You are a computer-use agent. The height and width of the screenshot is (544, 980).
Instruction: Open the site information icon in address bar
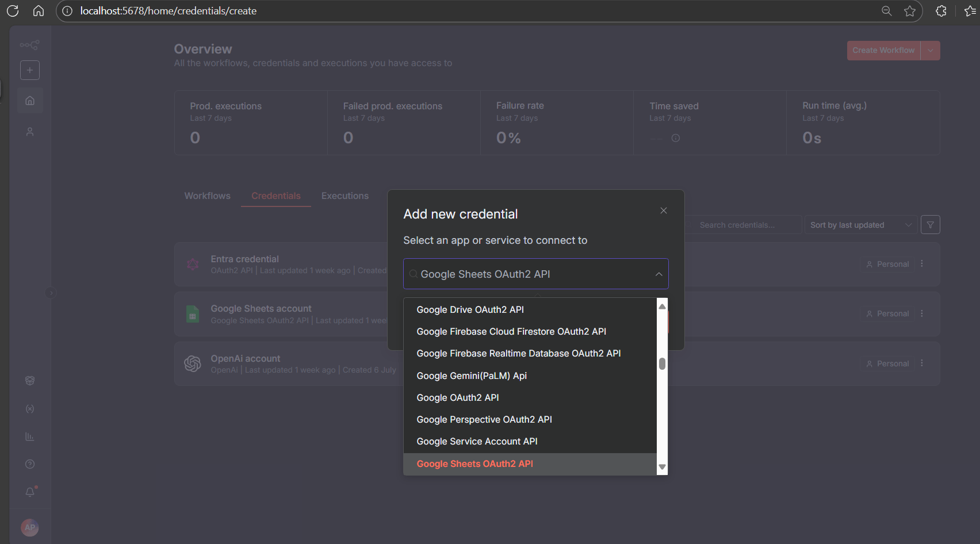67,11
